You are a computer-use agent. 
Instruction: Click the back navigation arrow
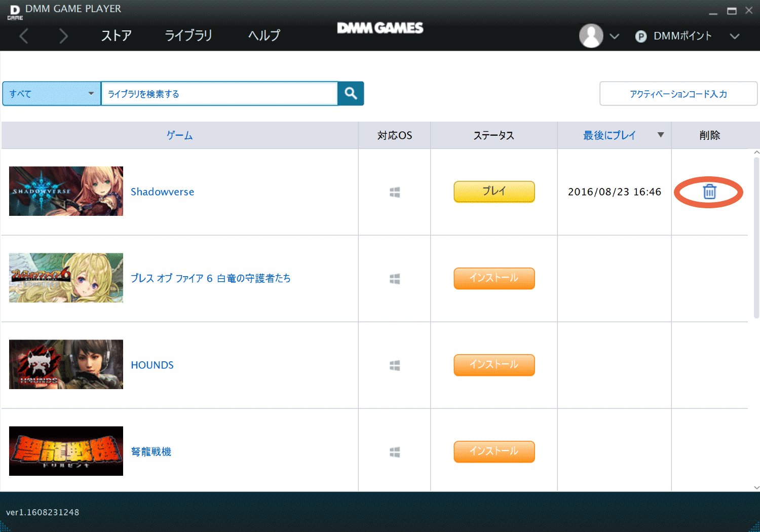(24, 35)
